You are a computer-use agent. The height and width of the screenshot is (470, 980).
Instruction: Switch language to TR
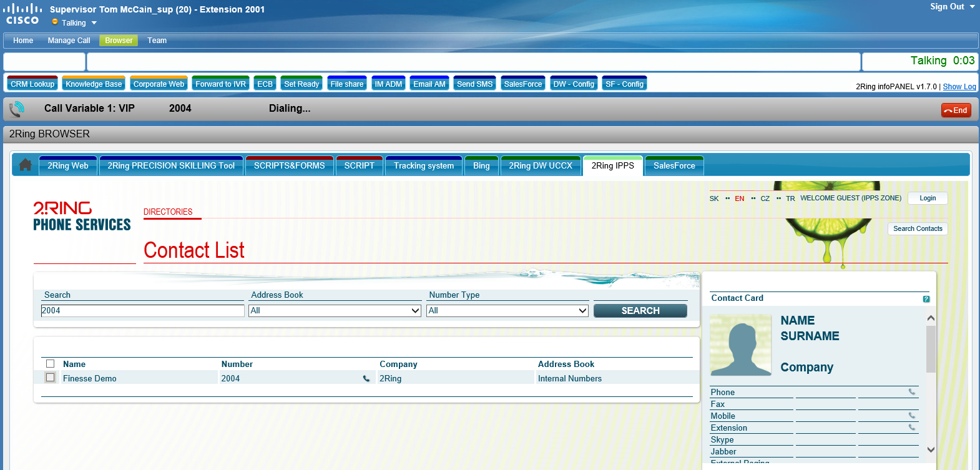(x=790, y=198)
